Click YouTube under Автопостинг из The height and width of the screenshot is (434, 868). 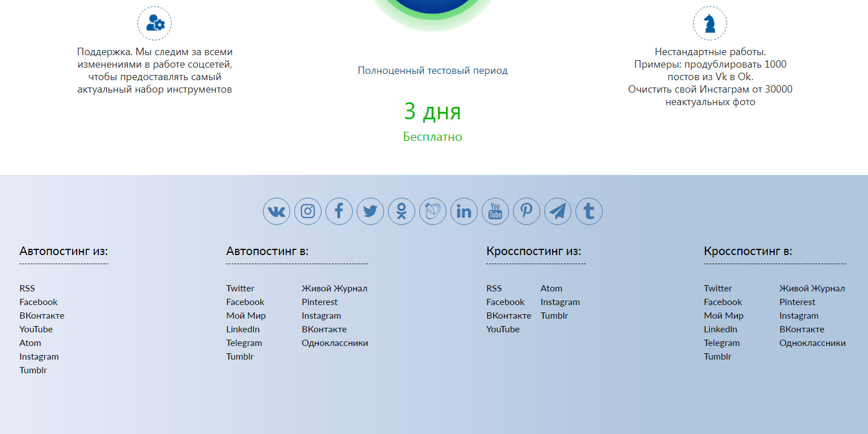36,329
